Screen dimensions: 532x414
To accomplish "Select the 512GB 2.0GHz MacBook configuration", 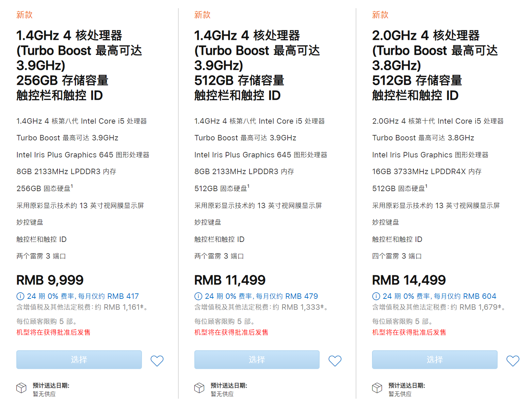I will click(435, 359).
